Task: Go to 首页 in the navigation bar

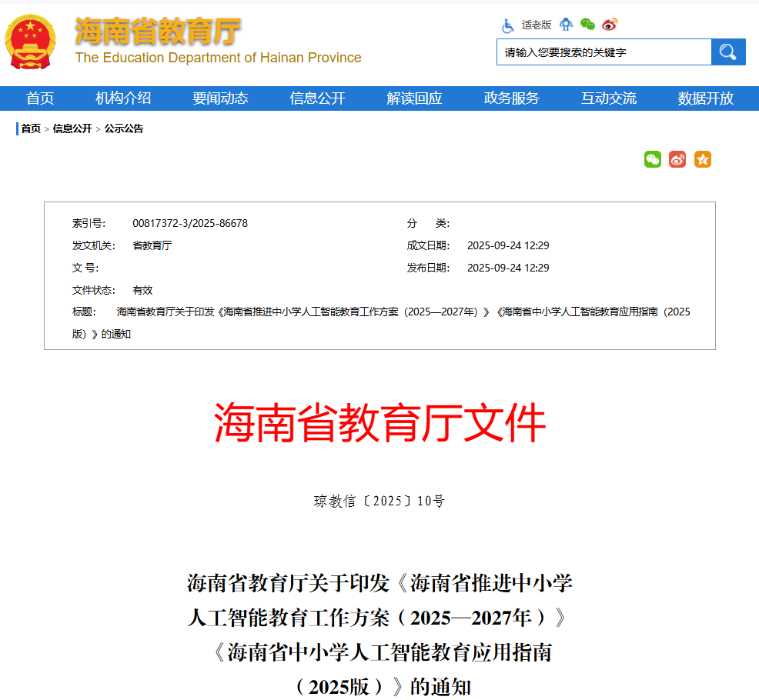Action: click(40, 98)
